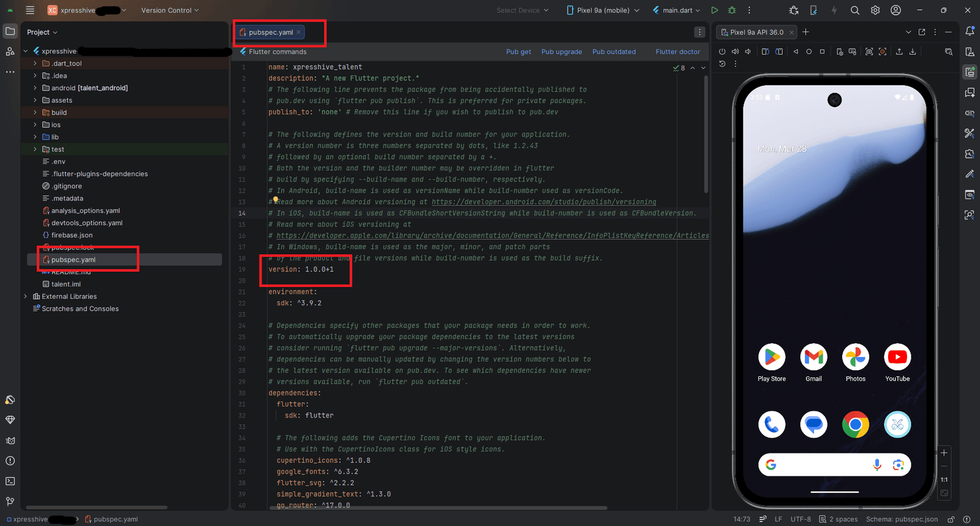This screenshot has height=526, width=980.
Task: Open the Terminal tool window
Action: (10, 481)
